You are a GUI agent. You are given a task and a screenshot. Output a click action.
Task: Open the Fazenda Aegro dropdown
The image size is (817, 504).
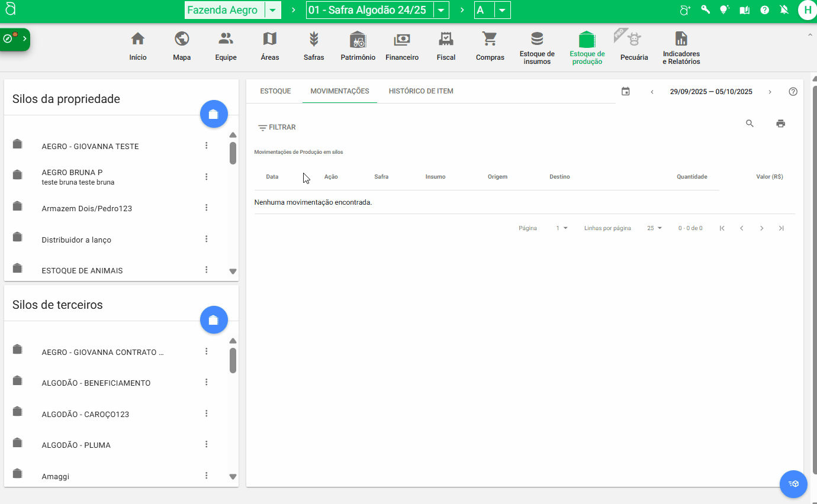click(273, 10)
